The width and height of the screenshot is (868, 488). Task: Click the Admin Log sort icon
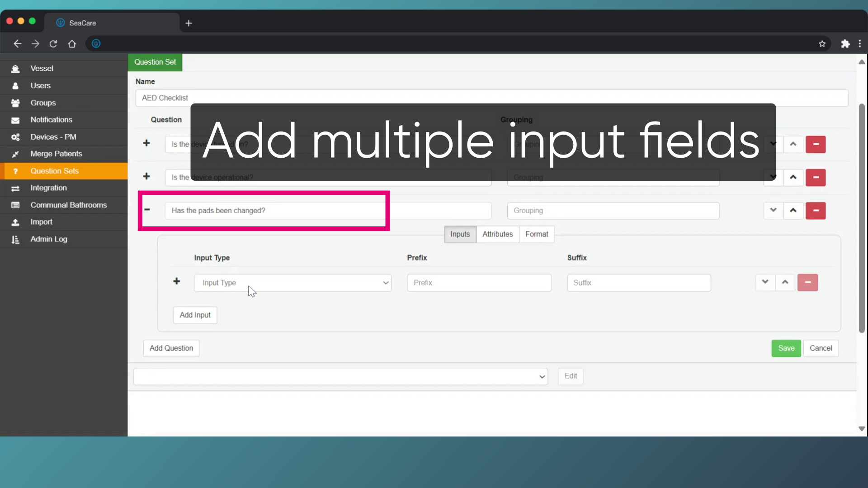[15, 239]
